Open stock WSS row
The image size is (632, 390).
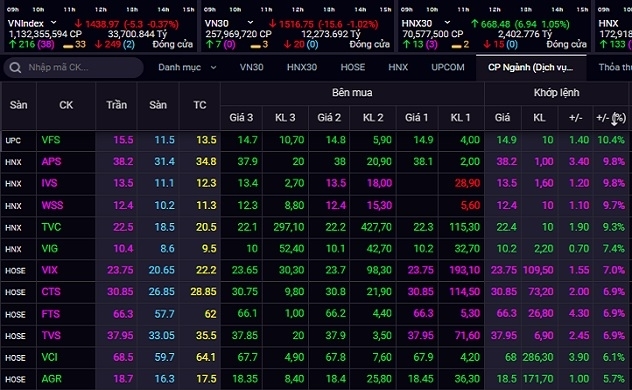(x=316, y=205)
